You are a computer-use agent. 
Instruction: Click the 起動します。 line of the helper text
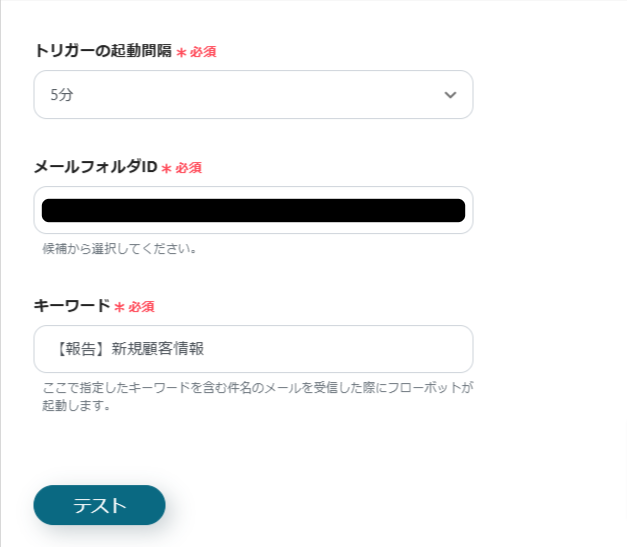77,406
